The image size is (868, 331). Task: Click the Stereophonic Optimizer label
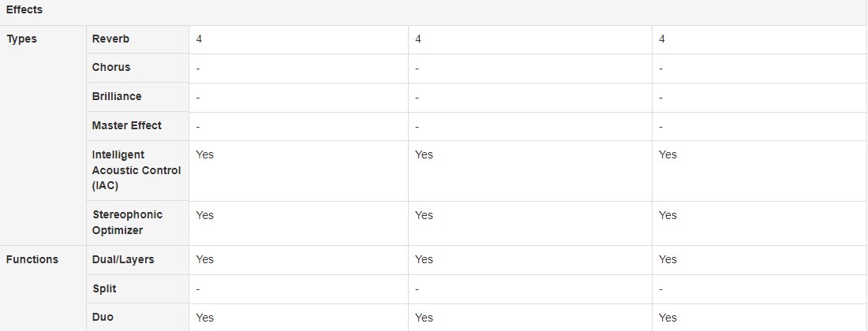(x=127, y=222)
